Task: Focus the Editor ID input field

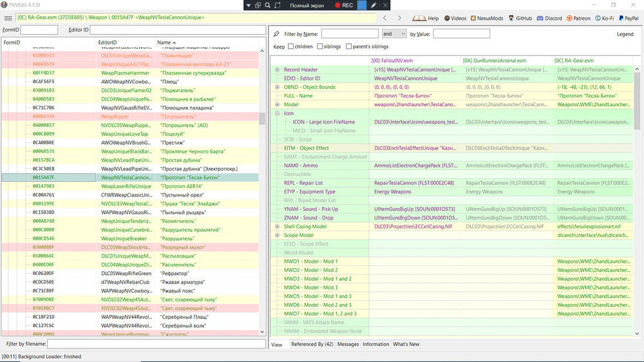Action: 178,30
